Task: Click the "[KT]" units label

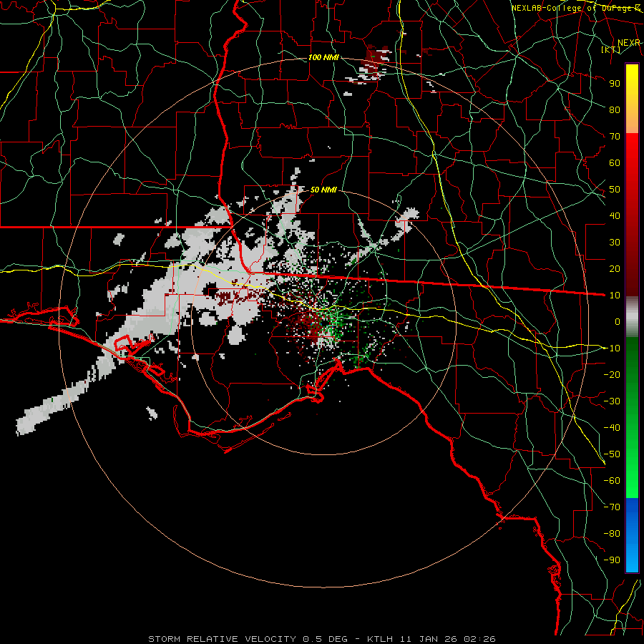Action: coord(611,50)
